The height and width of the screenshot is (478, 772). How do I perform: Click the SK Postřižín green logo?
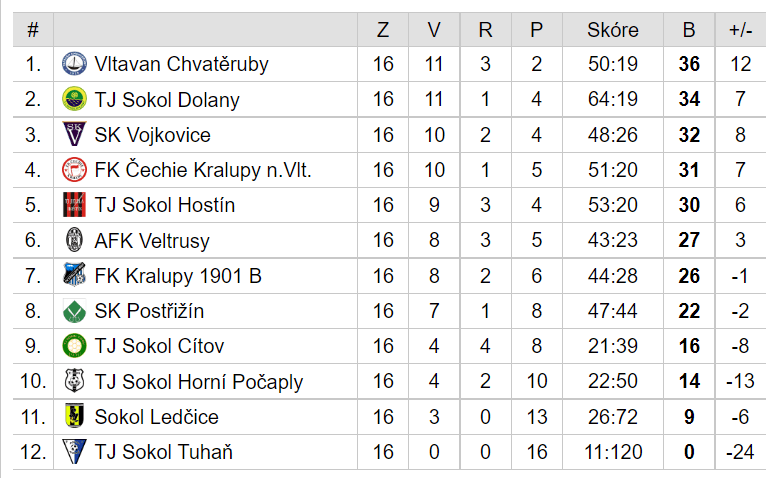click(74, 311)
